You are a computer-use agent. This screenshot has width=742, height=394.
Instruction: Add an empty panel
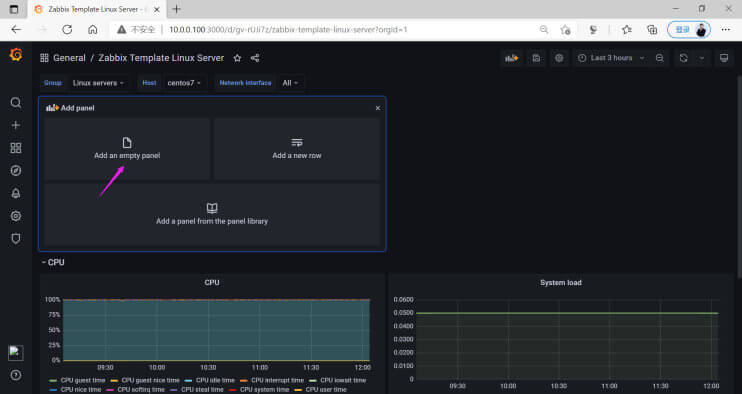(127, 149)
